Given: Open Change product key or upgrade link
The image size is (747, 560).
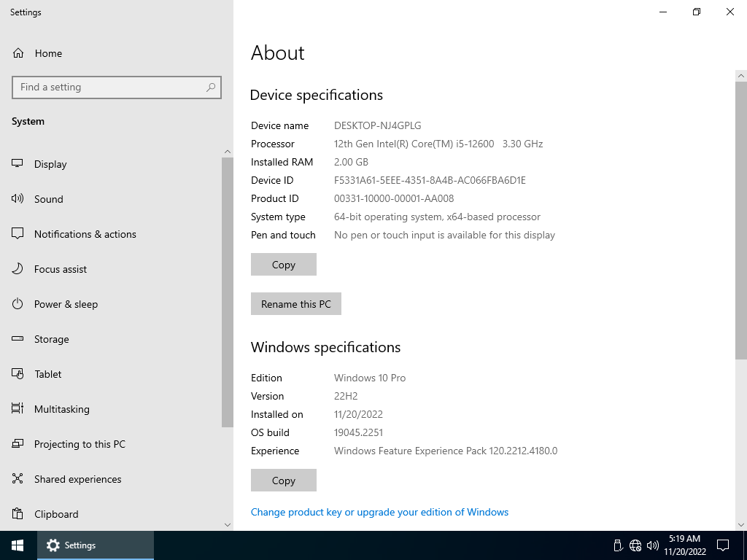Looking at the screenshot, I should (x=379, y=512).
